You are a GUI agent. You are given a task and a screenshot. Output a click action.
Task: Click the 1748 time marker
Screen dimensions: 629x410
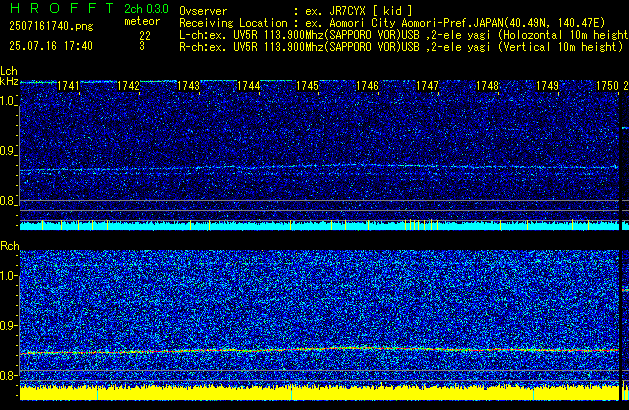click(x=487, y=86)
